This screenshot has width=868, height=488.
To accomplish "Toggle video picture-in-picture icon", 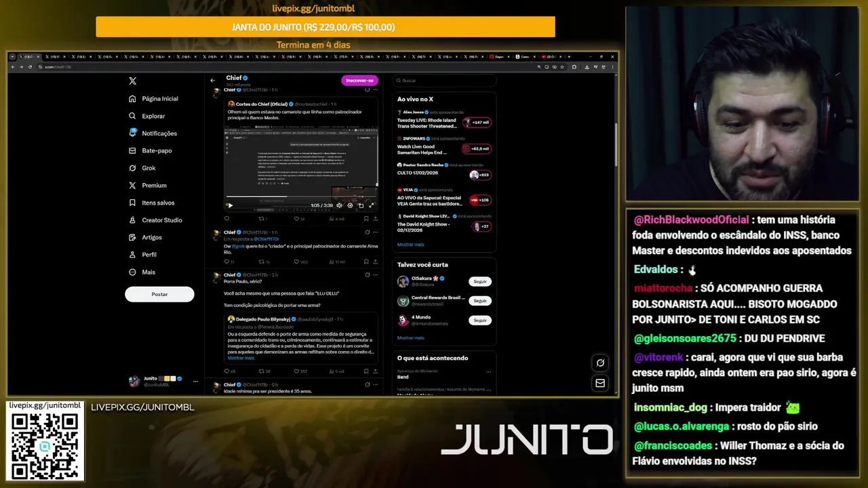I will point(361,205).
